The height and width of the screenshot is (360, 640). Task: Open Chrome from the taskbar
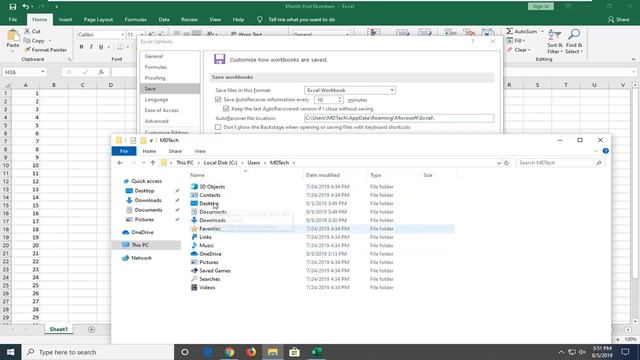click(x=229, y=352)
